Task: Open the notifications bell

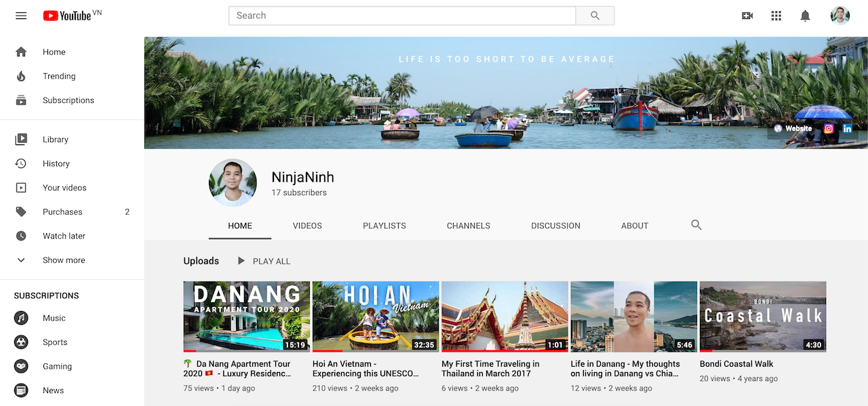Action: click(805, 16)
